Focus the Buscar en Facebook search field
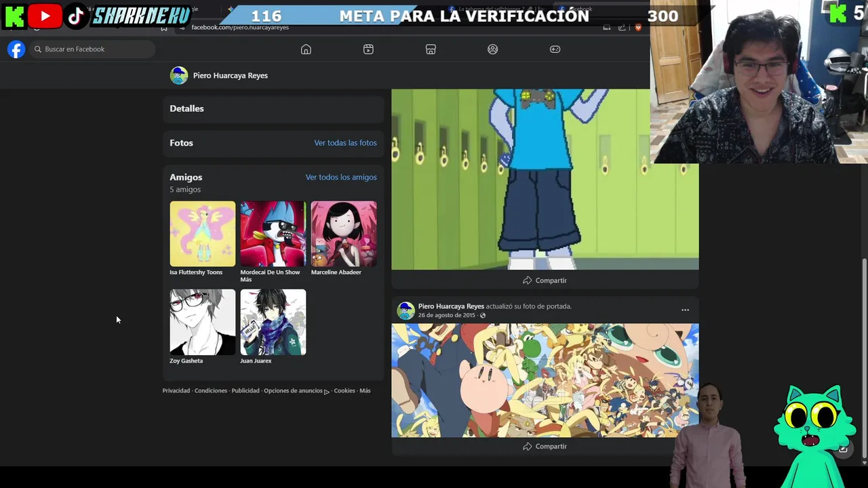This screenshot has width=868, height=488. pyautogui.click(x=92, y=49)
